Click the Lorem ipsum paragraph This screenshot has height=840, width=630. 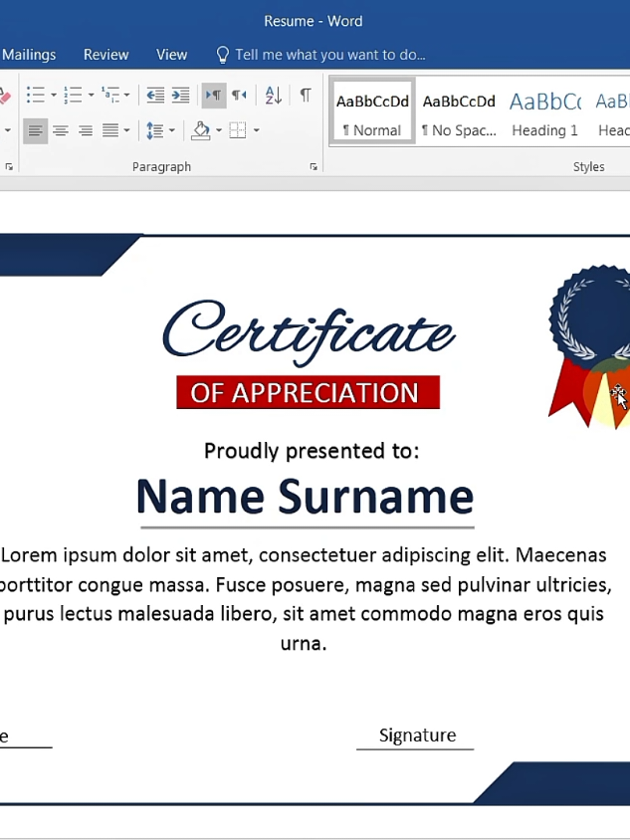coord(304,598)
